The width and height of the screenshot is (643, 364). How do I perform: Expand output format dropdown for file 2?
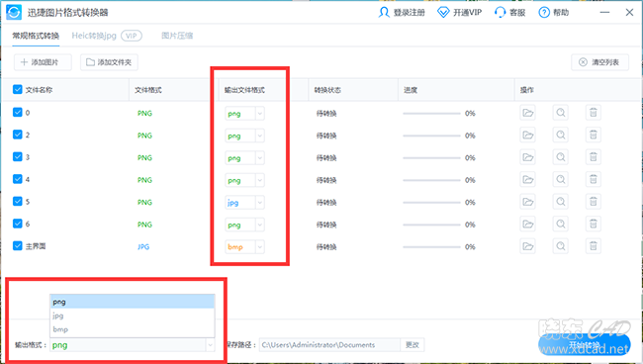259,136
